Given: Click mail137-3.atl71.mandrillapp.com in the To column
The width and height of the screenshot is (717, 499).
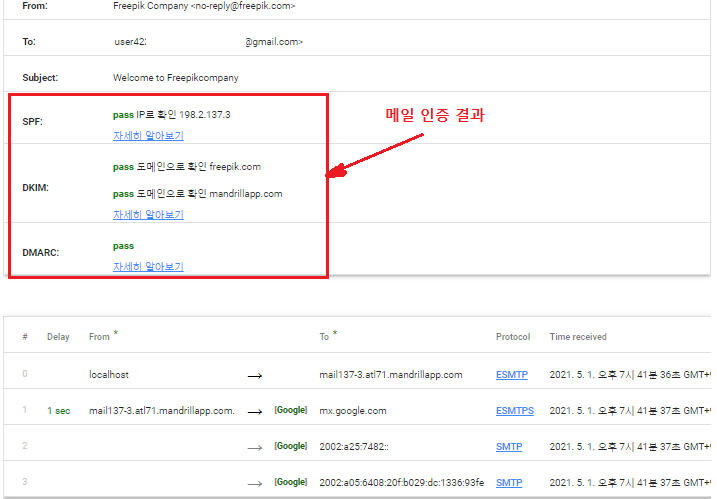Looking at the screenshot, I should pyautogui.click(x=391, y=375).
